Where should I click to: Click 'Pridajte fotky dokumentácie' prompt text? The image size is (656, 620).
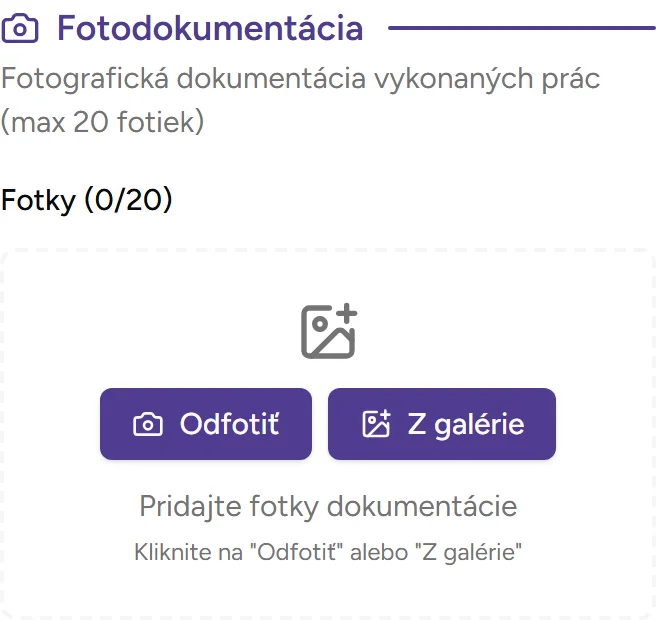coord(328,506)
